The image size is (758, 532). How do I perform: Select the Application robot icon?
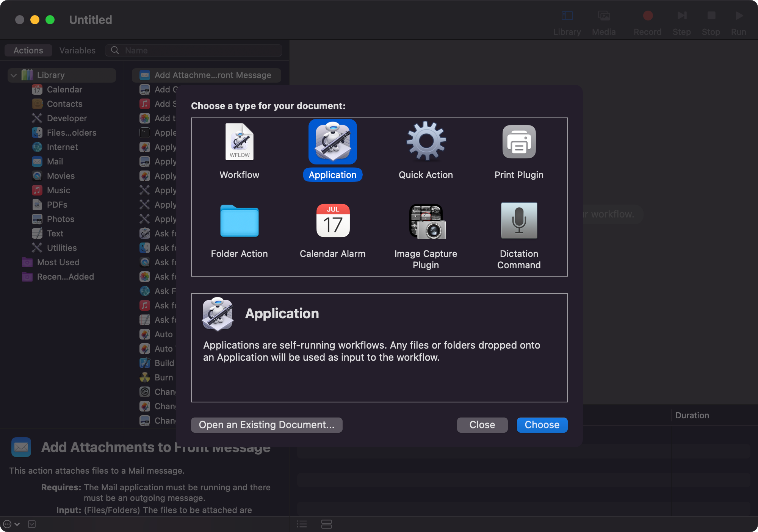(x=332, y=142)
